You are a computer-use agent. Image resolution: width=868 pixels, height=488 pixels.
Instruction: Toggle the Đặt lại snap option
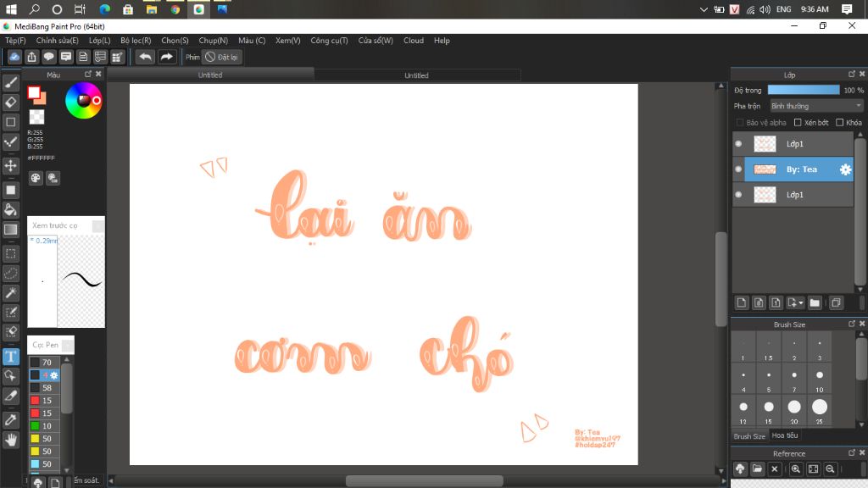point(221,57)
